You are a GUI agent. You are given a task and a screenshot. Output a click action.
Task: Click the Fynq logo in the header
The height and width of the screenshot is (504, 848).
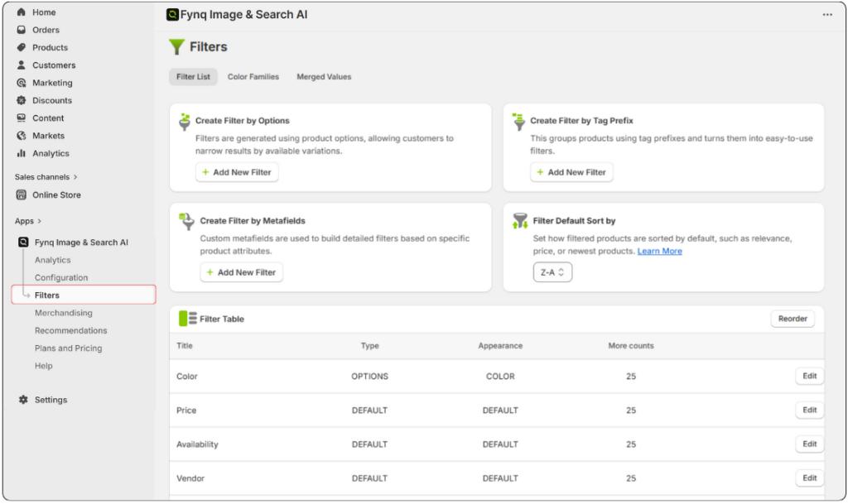pyautogui.click(x=172, y=15)
